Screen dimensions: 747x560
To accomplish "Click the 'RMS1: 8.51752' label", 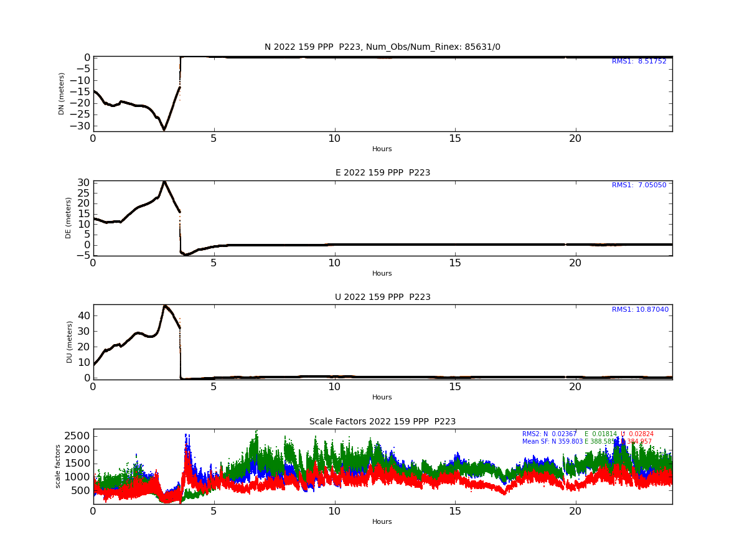I will click(x=639, y=62).
